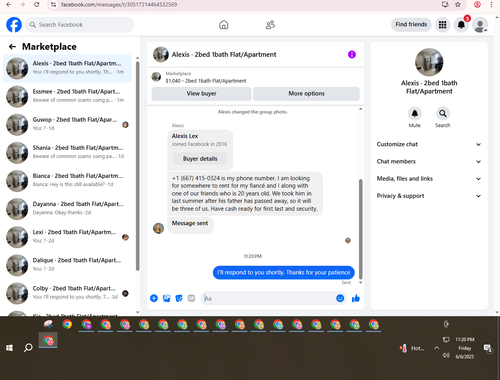Open browser three-dot menu
The image size is (500, 380).
tap(491, 5)
